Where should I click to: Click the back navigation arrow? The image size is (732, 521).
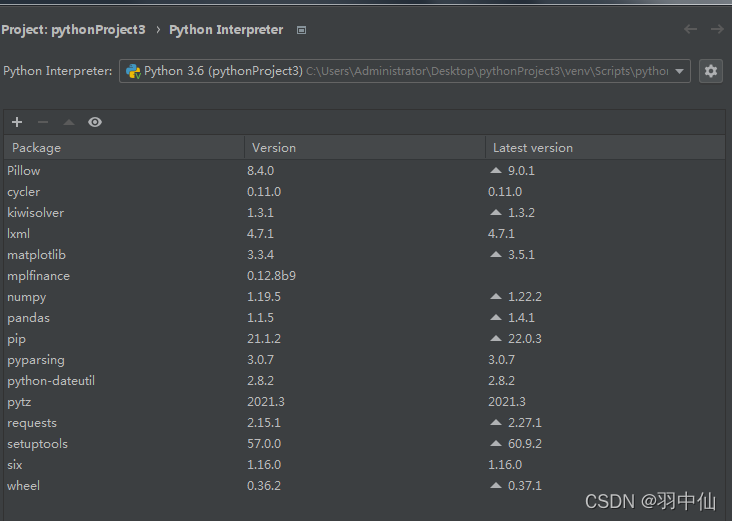tap(690, 29)
